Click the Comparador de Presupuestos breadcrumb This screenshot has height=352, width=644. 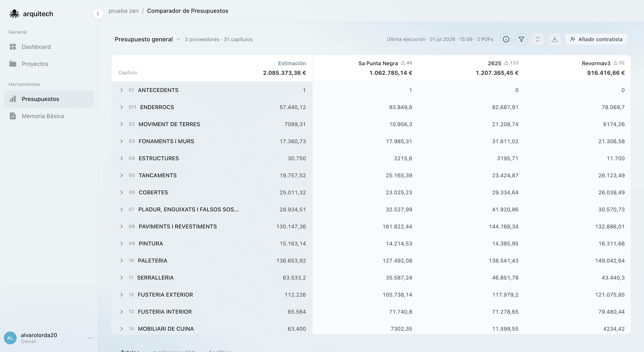point(188,11)
